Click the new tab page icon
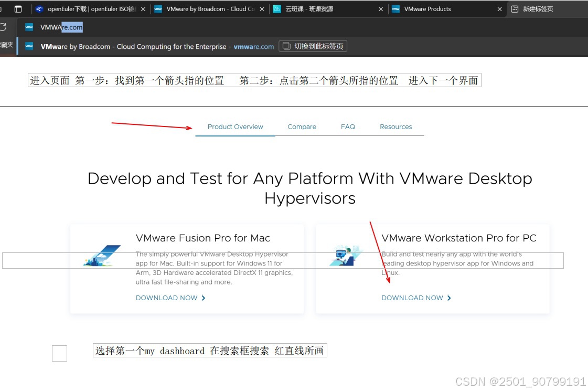588x392 pixels. 515,9
